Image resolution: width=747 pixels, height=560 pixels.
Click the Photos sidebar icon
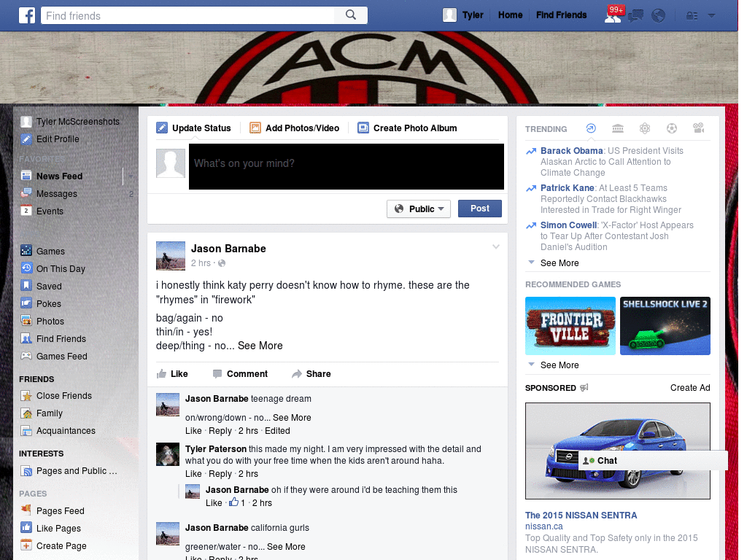point(26,321)
